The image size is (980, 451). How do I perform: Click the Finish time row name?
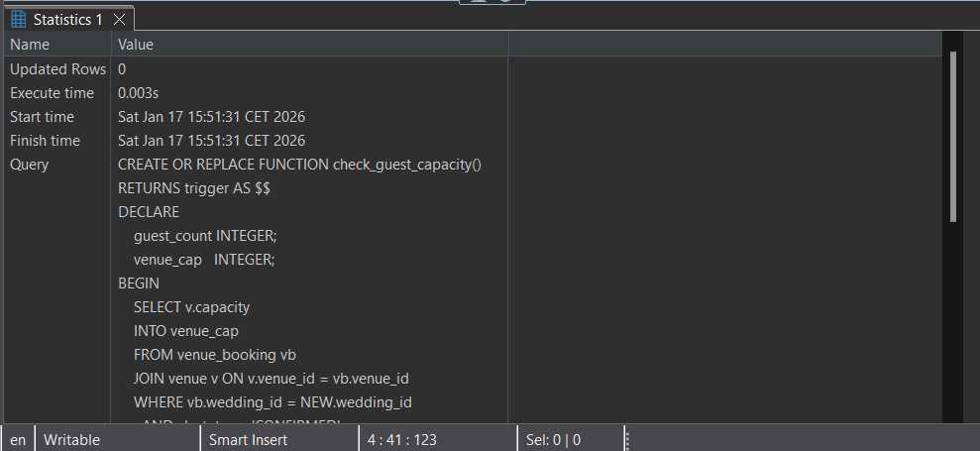tap(45, 141)
